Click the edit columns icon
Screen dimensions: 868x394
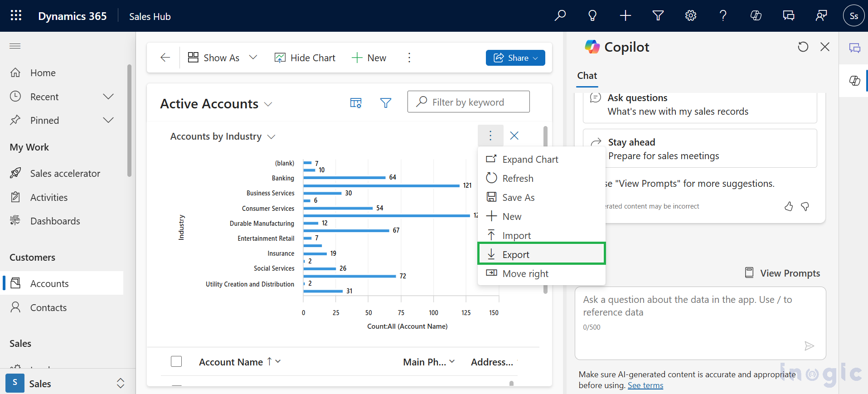point(356,103)
